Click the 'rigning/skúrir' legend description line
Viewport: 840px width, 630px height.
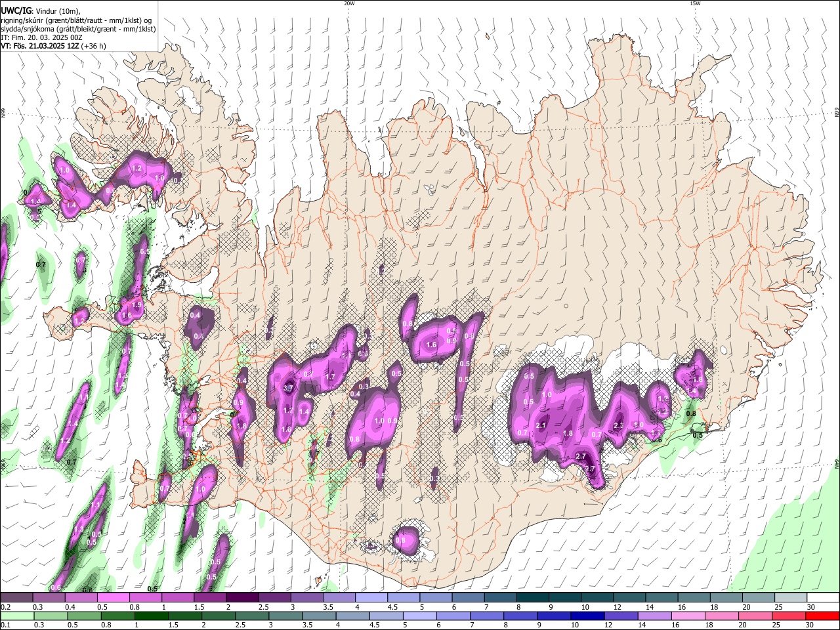[x=75, y=20]
